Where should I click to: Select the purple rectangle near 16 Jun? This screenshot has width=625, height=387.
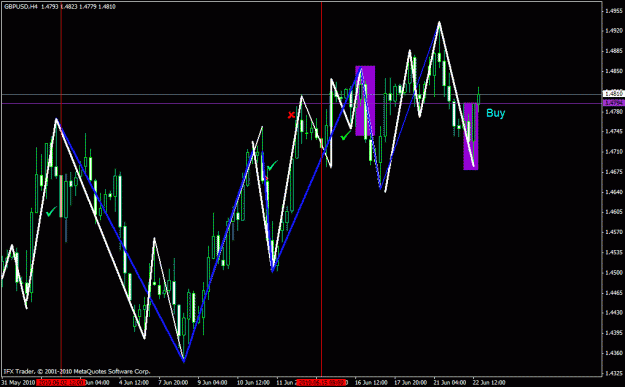point(365,101)
